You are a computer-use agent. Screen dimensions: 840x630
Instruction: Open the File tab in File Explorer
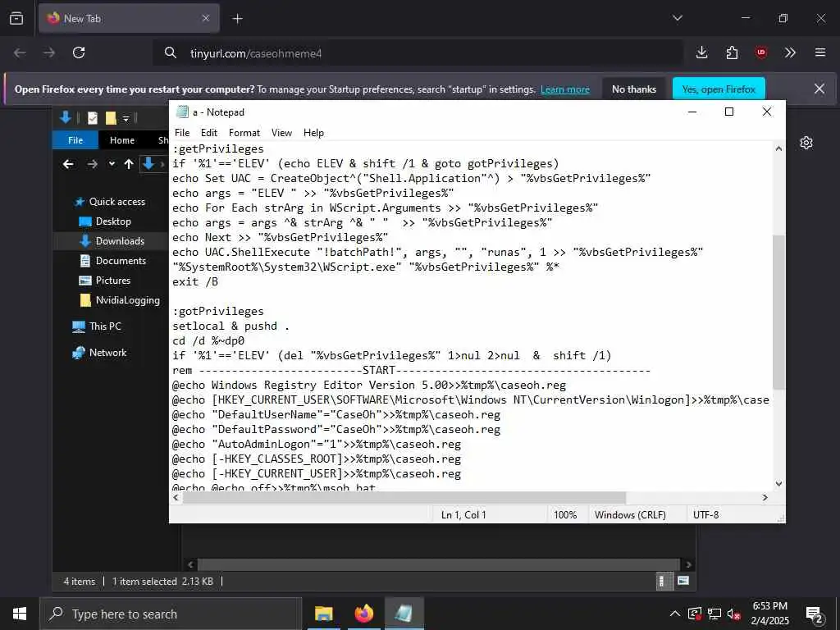point(75,140)
